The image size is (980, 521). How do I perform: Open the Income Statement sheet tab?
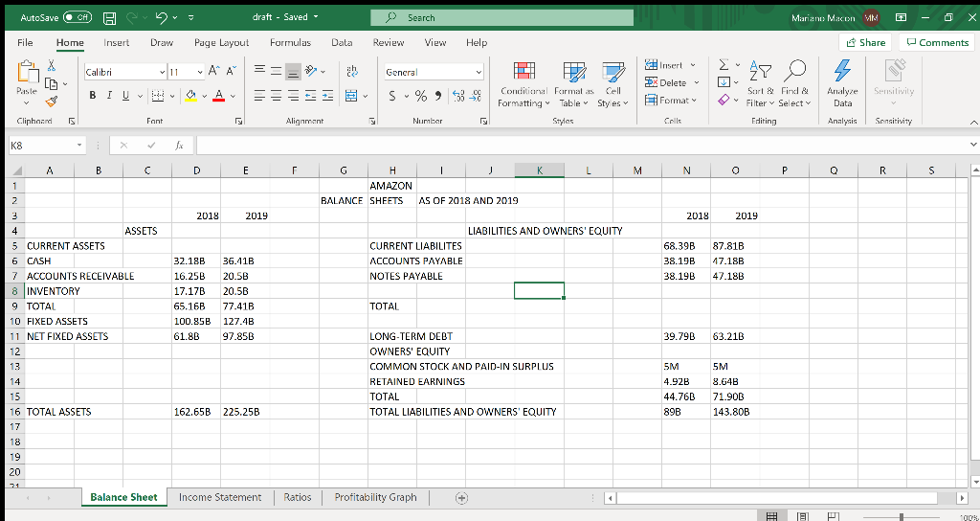[x=220, y=497]
